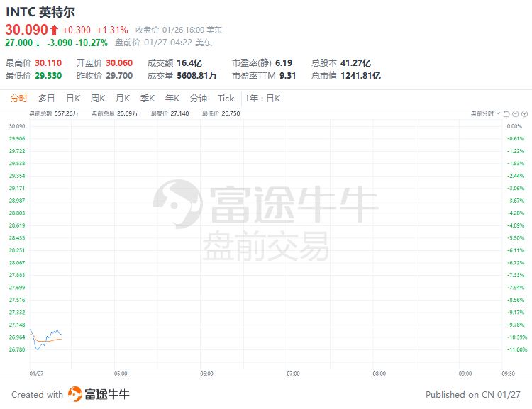Select the 分时 tab

point(18,99)
